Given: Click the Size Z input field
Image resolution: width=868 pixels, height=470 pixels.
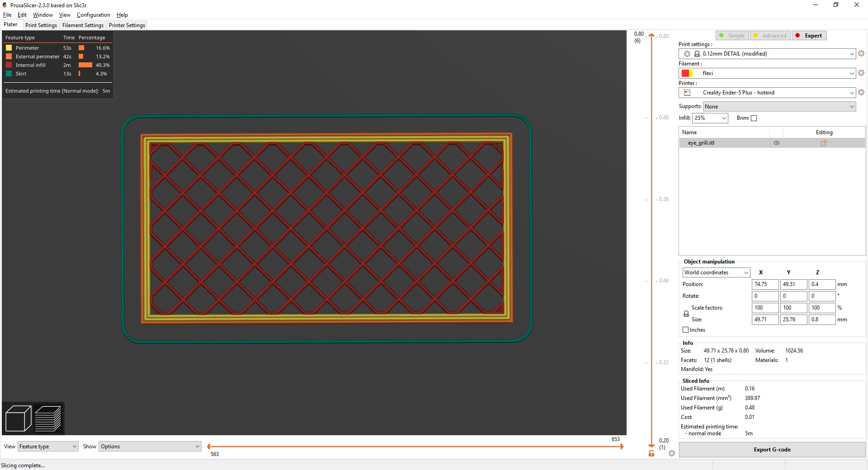Looking at the screenshot, I should click(822, 320).
